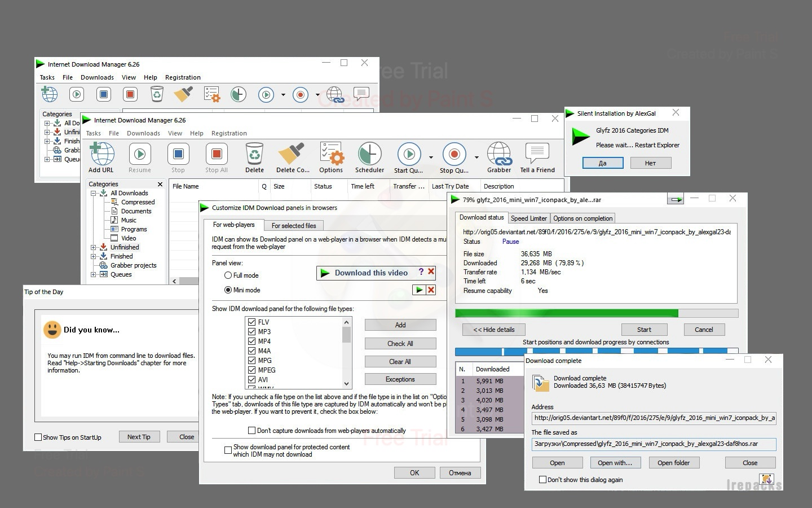The image size is (812, 508).
Task: Click red X icon on mini mode panel
Action: (431, 290)
